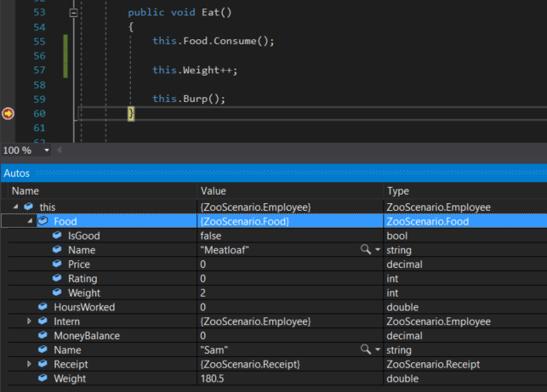Viewport: 547px width, 392px height.
Task: Click the field icon beside the Food variable
Action: coord(43,221)
